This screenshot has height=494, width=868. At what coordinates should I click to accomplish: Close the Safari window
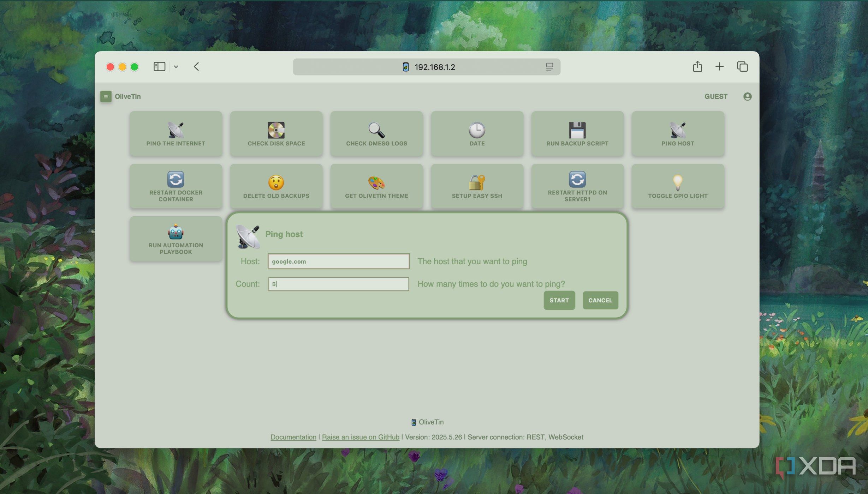110,67
